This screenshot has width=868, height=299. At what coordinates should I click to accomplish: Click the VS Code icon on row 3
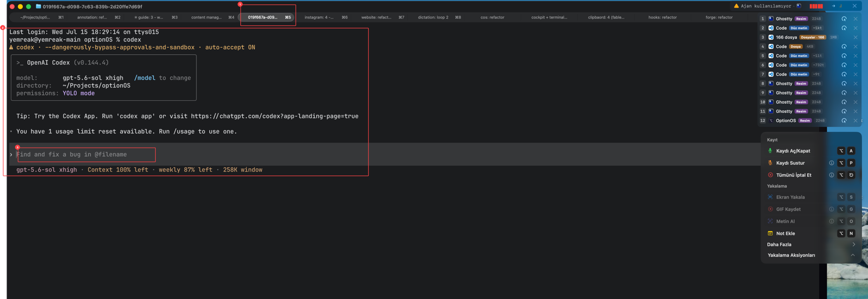[771, 37]
